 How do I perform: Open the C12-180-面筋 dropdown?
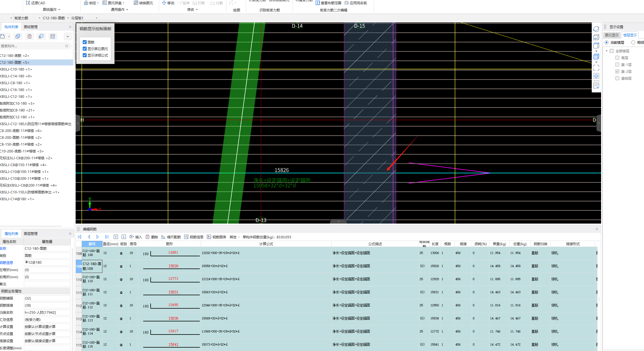tap(68, 18)
